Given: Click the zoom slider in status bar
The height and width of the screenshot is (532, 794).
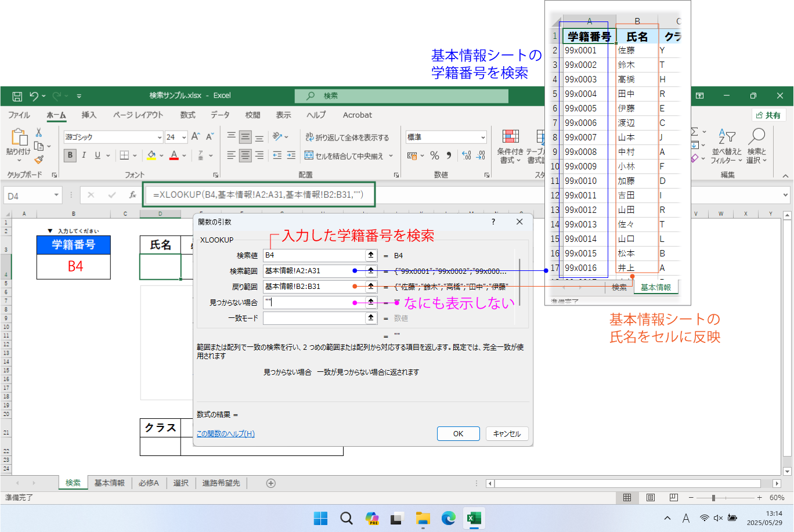Looking at the screenshot, I should [725, 498].
